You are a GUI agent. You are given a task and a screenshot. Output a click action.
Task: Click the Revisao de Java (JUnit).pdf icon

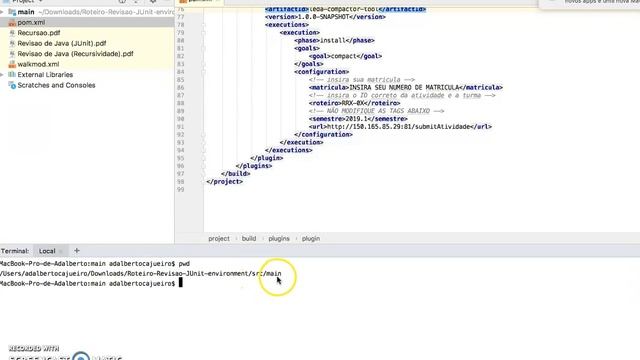(x=12, y=43)
